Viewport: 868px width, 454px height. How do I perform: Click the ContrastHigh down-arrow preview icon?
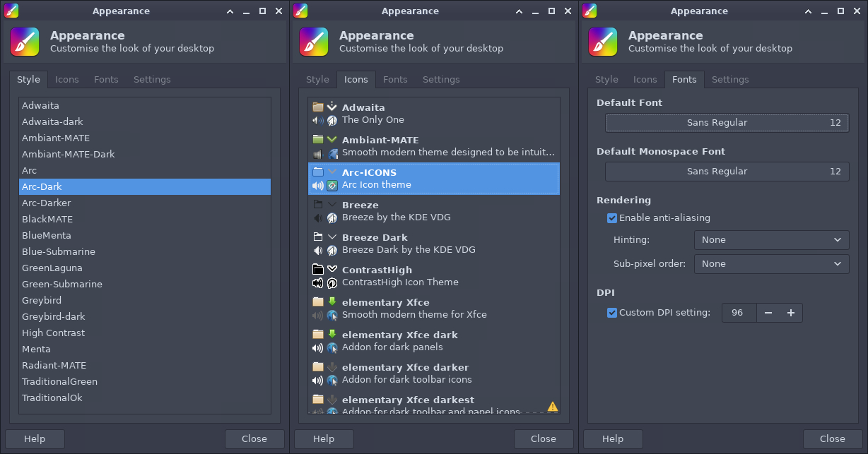tap(332, 270)
